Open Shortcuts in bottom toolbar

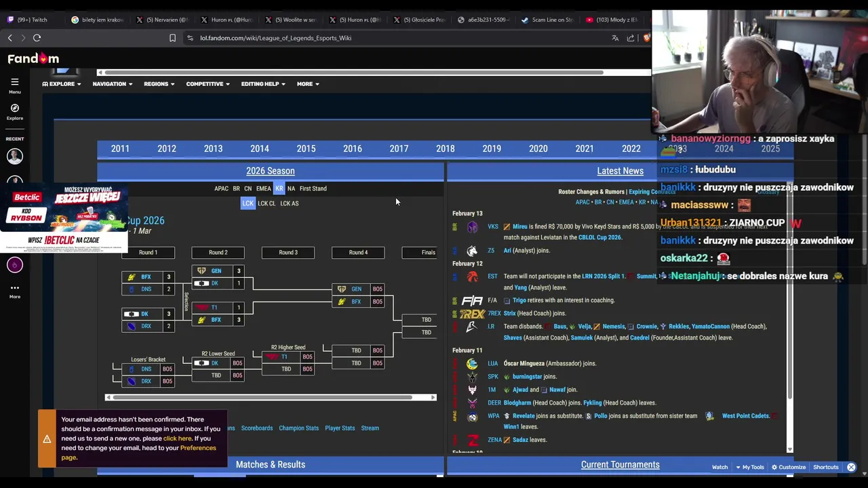pyautogui.click(x=825, y=467)
